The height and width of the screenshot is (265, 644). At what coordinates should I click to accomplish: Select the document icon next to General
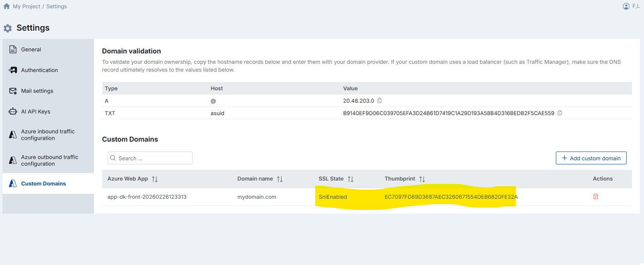point(12,49)
